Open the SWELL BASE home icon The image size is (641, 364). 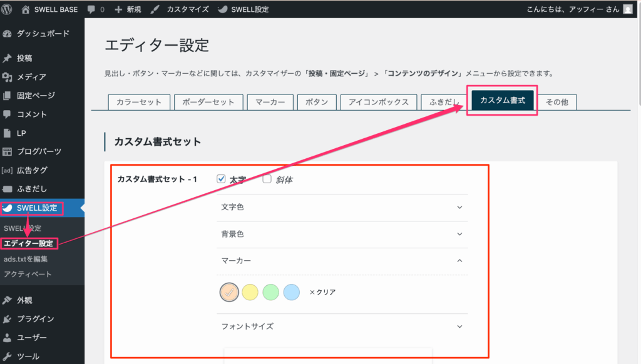[26, 9]
